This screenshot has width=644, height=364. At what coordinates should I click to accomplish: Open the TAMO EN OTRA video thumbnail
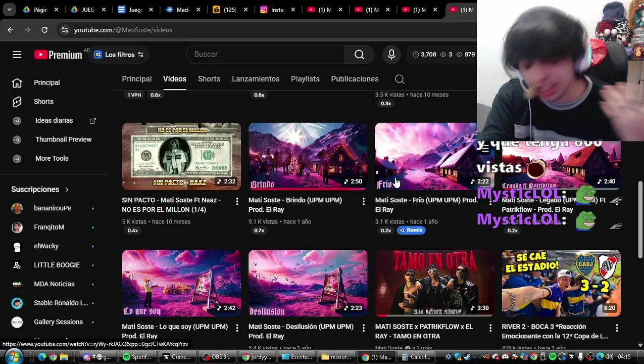pyautogui.click(x=434, y=283)
